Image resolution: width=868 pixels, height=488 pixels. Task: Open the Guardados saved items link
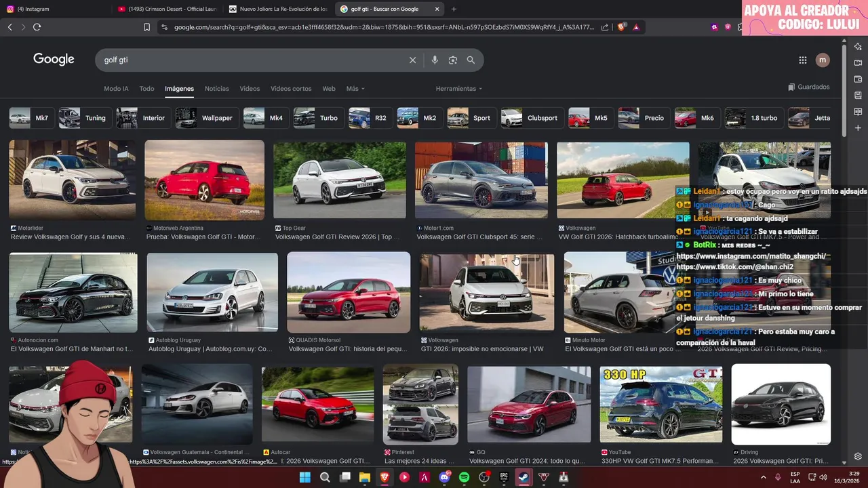(809, 87)
